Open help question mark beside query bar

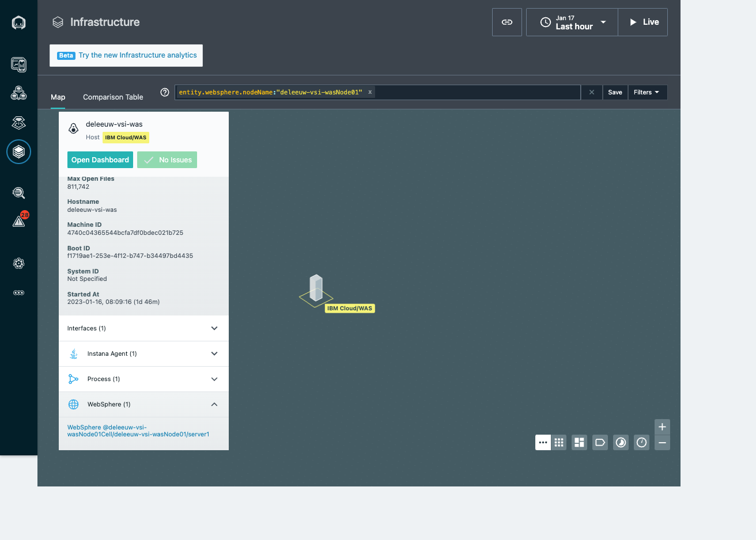coord(165,92)
